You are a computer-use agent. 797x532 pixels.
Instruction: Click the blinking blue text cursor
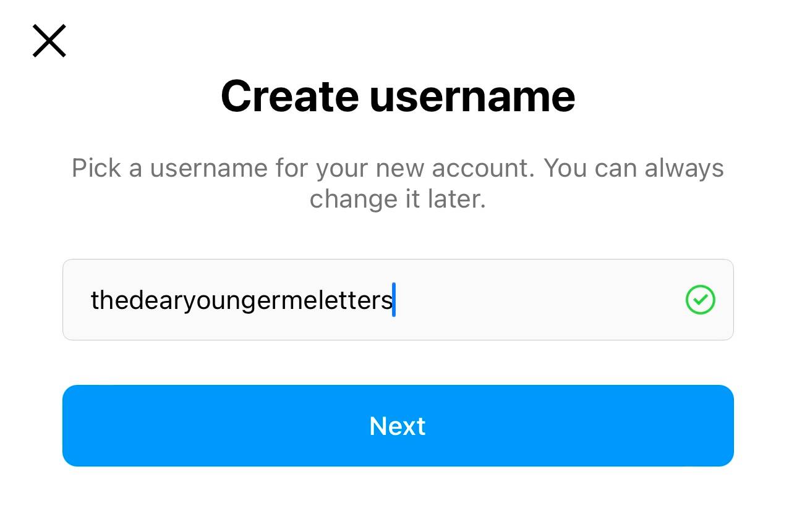tap(394, 300)
